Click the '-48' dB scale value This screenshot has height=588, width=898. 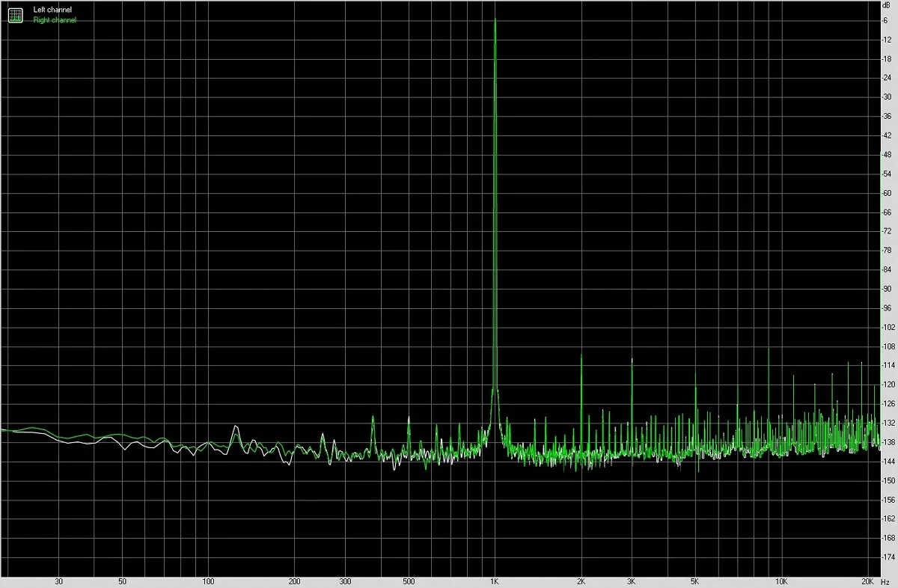887,155
